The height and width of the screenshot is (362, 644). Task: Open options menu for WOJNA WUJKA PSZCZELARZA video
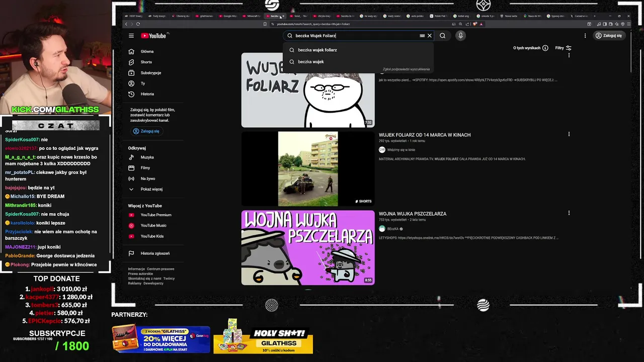pos(569,213)
